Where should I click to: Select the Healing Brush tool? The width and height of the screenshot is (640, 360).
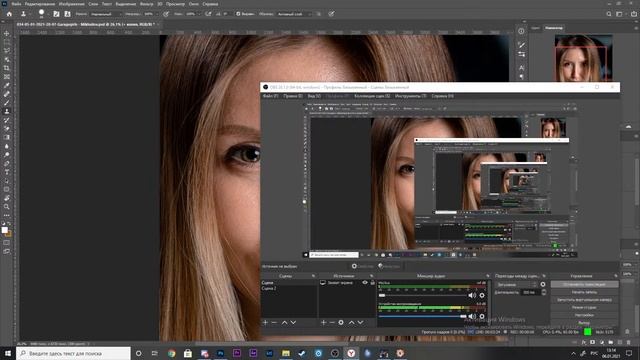(x=7, y=94)
